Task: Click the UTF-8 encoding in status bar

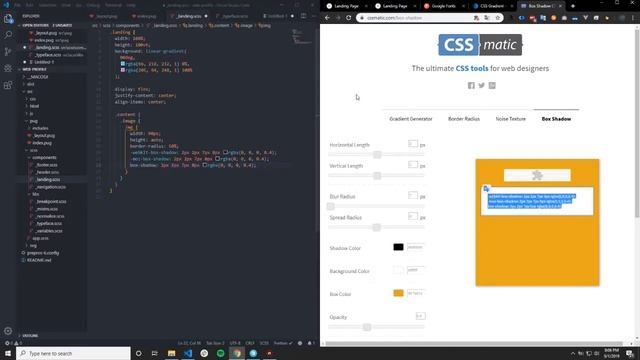Action: coord(235,343)
